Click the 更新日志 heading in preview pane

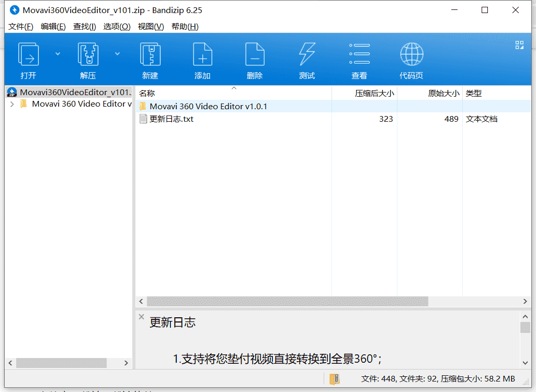(173, 322)
